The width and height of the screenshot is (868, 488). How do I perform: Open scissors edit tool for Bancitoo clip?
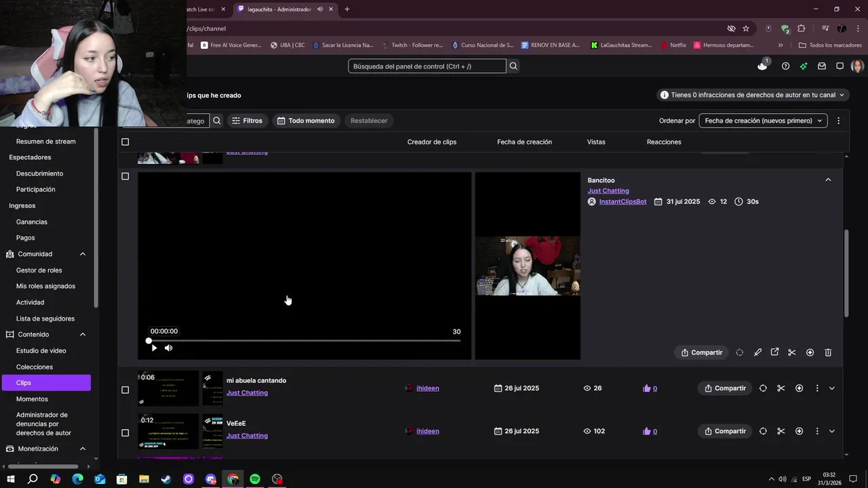pyautogui.click(x=792, y=352)
